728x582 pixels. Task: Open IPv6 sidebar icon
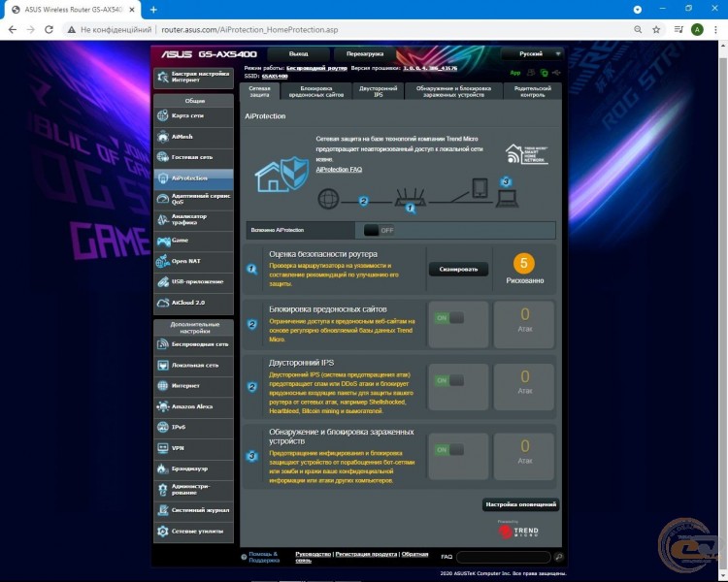(162, 427)
